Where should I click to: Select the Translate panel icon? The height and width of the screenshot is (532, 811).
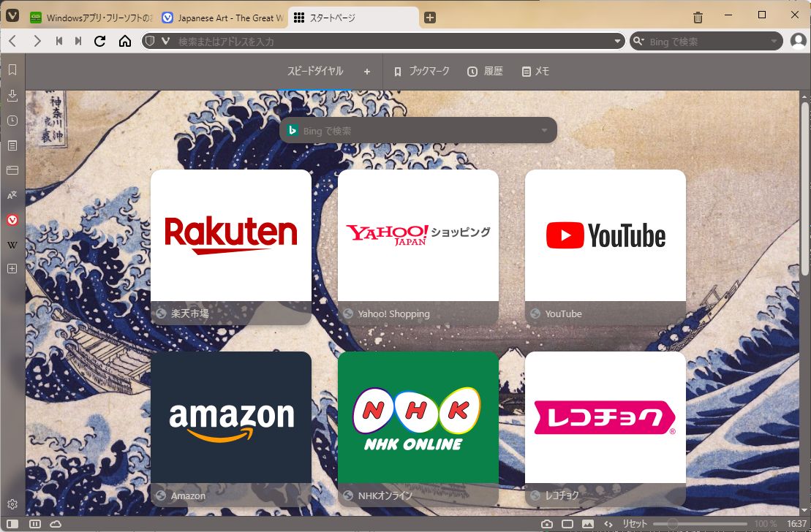click(11, 194)
